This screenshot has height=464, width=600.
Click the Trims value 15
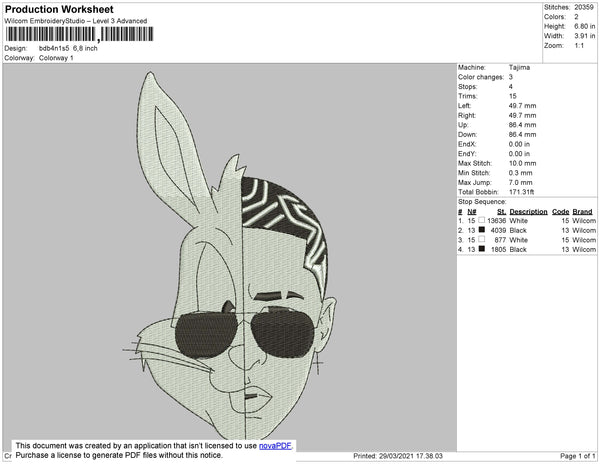coord(513,96)
